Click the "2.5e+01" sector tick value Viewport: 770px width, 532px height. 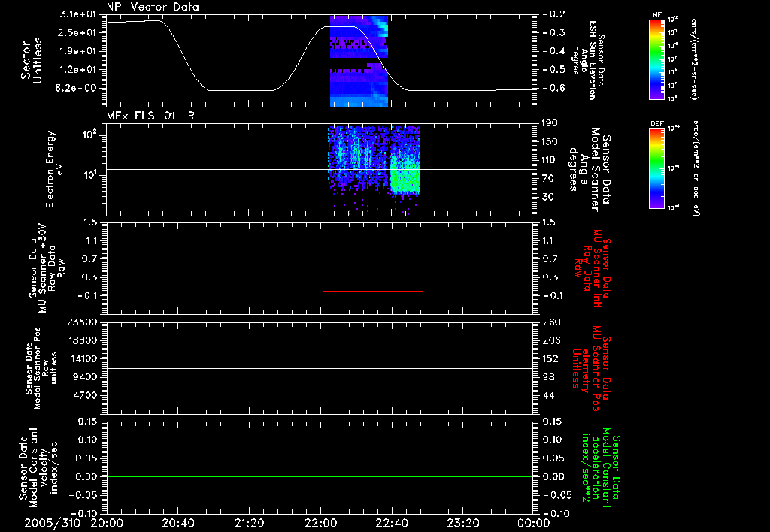(x=79, y=32)
